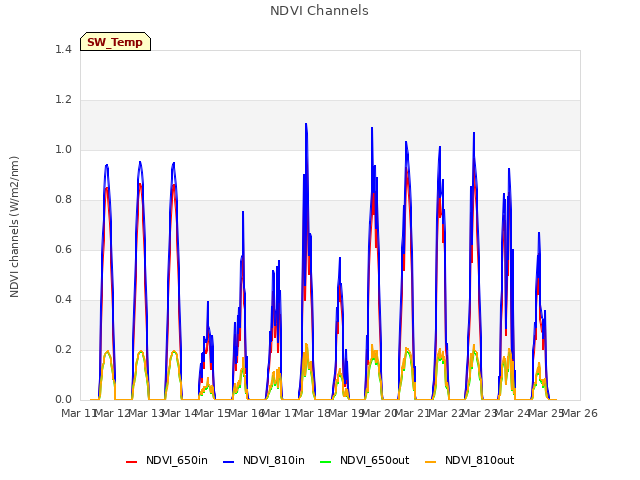Click the 0.2 y-axis tick label
The image size is (640, 480).
[63, 349]
